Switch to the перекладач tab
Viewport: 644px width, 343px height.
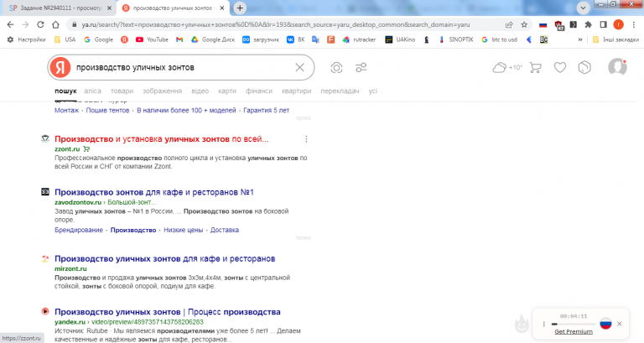(x=340, y=91)
